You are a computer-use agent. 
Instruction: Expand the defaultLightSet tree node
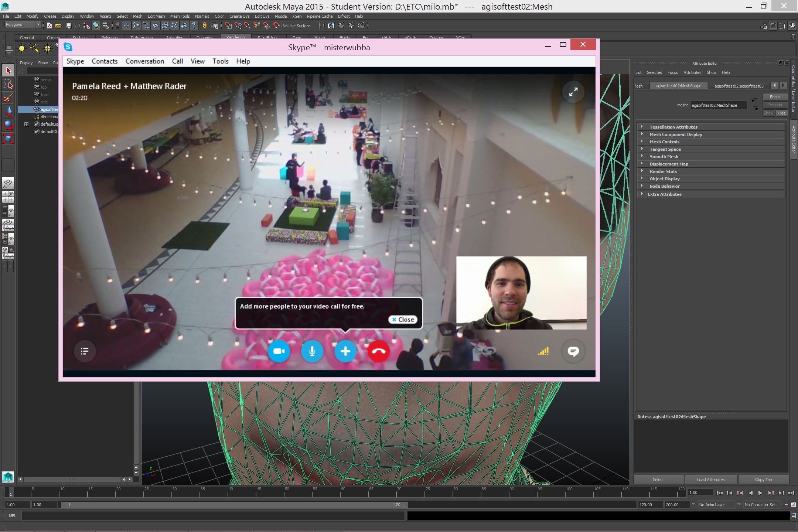point(26,124)
